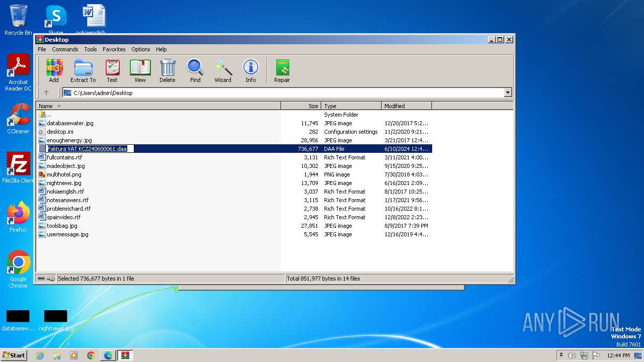
Task: Open databasewater desktop image file
Action: [18, 320]
